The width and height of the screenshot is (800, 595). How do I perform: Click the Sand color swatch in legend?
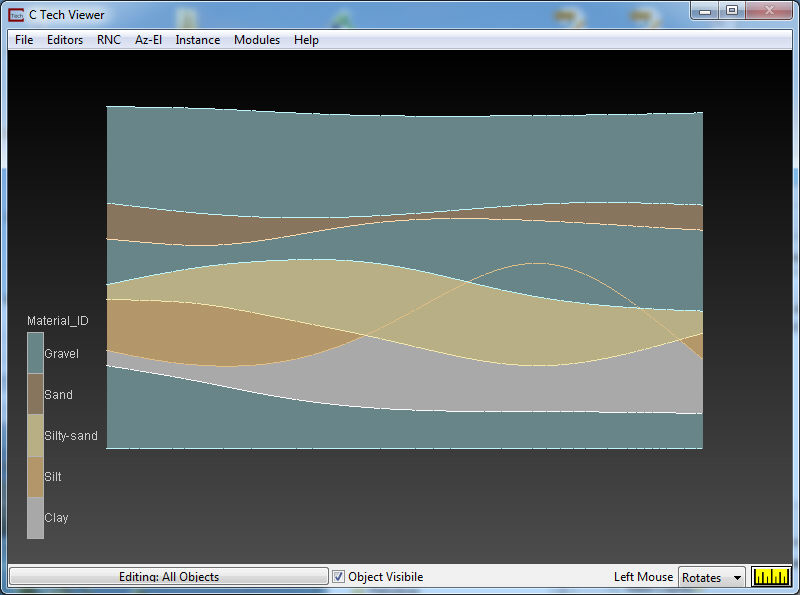pos(35,394)
